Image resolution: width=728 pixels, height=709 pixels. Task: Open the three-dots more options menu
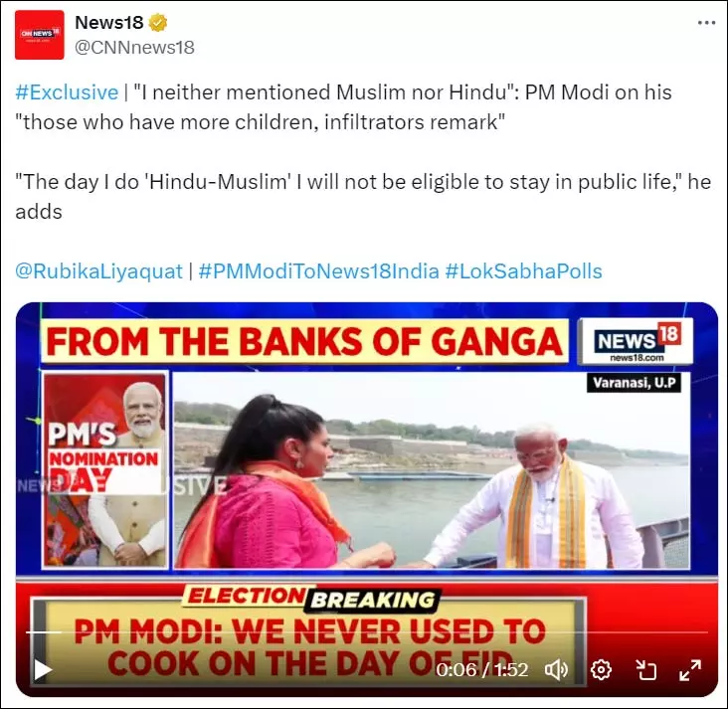pos(706,22)
